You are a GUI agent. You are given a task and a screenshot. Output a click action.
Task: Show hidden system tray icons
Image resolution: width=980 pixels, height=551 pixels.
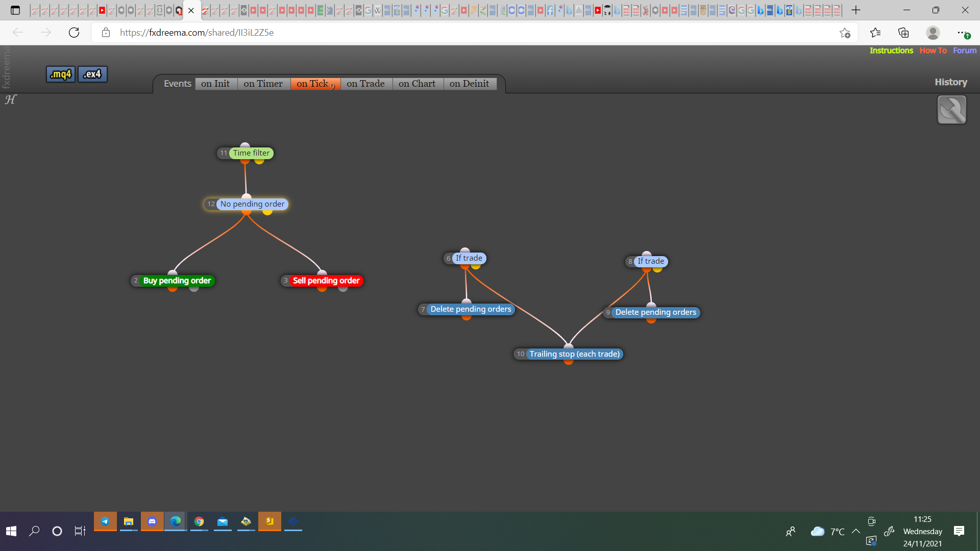coord(856,531)
